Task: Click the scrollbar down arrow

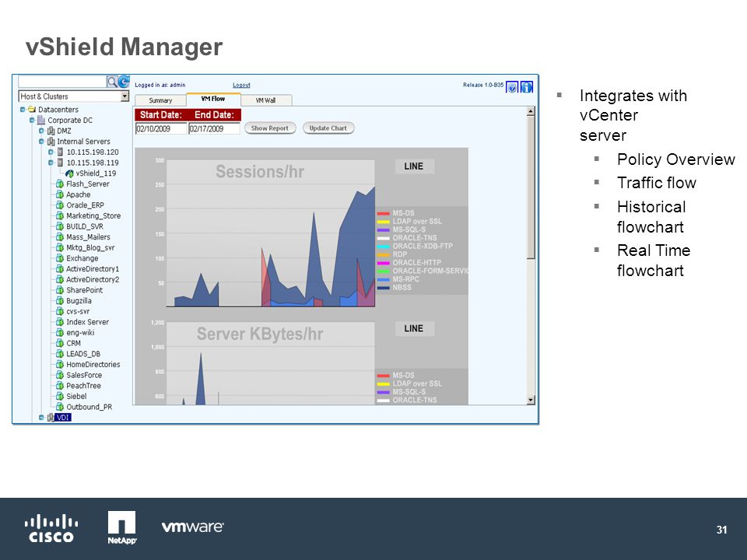Action: 531,400
